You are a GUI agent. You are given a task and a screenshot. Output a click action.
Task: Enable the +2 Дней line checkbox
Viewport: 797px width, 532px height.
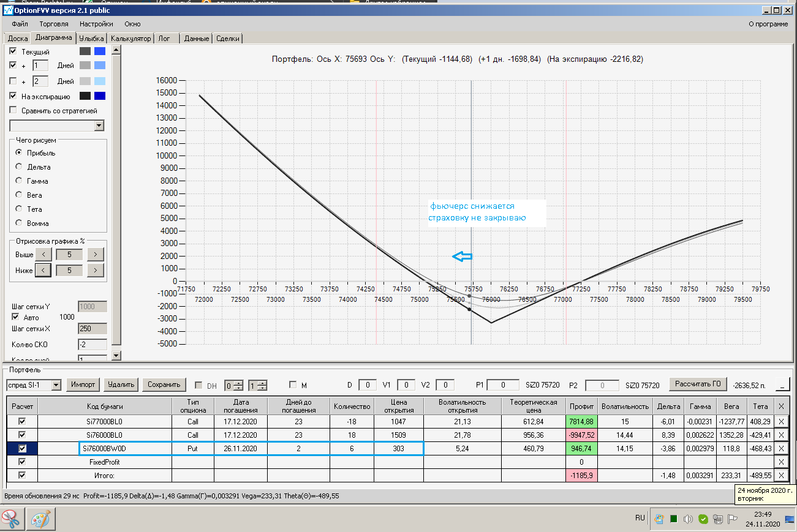(13, 81)
